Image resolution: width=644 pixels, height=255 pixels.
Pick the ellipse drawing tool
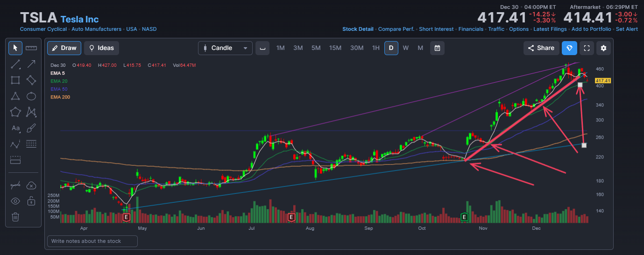pyautogui.click(x=31, y=96)
